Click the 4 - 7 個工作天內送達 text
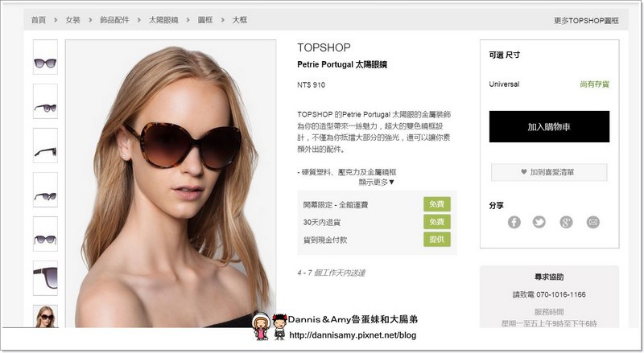The width and height of the screenshot is (644, 353). [331, 273]
